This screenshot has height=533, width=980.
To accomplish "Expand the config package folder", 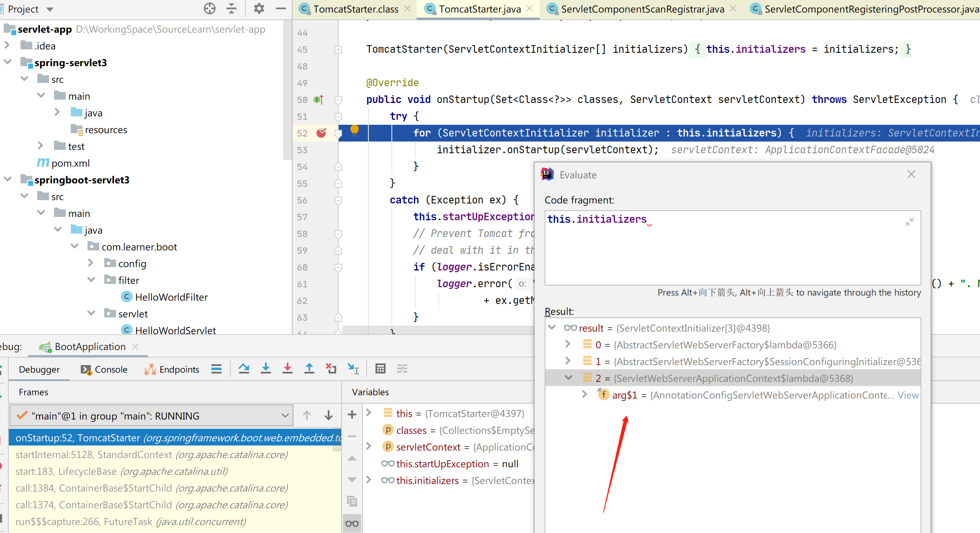I will click(x=91, y=263).
